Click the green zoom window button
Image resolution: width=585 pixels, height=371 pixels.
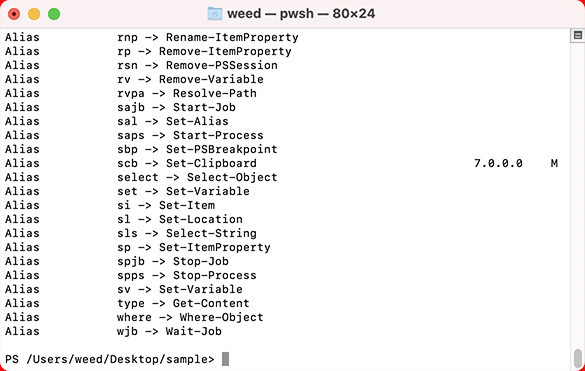54,14
